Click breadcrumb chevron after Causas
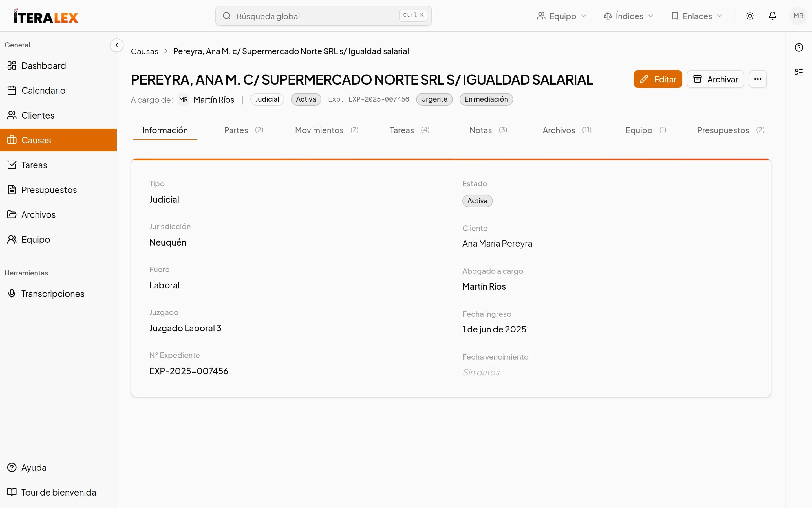812x508 pixels. click(x=166, y=51)
